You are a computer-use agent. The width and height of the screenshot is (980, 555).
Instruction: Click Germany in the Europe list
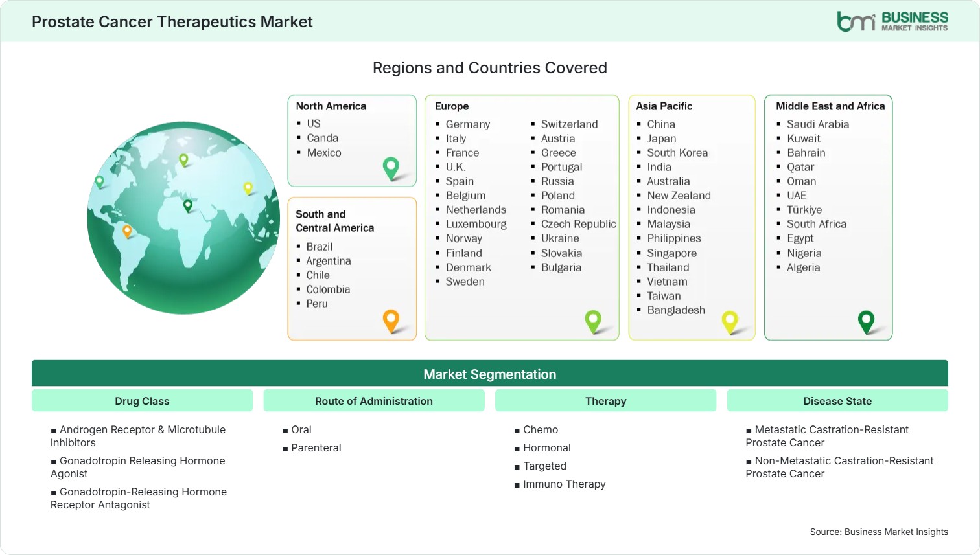point(468,124)
